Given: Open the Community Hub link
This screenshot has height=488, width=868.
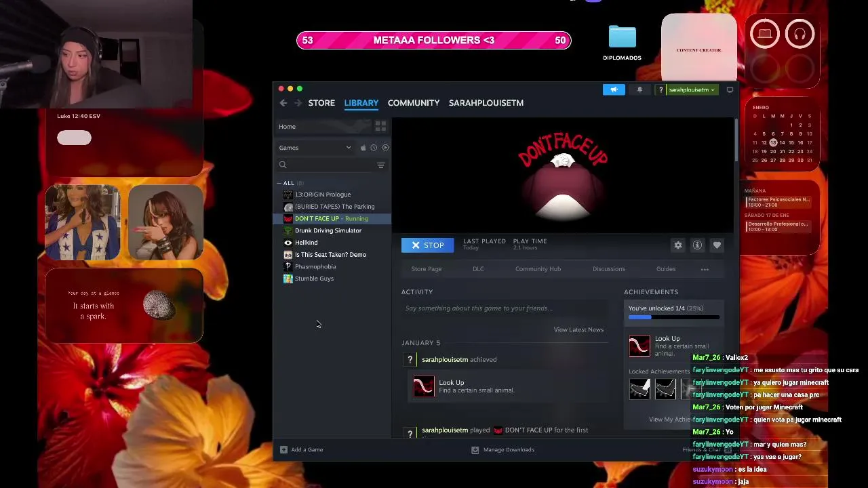Looking at the screenshot, I should pyautogui.click(x=538, y=269).
